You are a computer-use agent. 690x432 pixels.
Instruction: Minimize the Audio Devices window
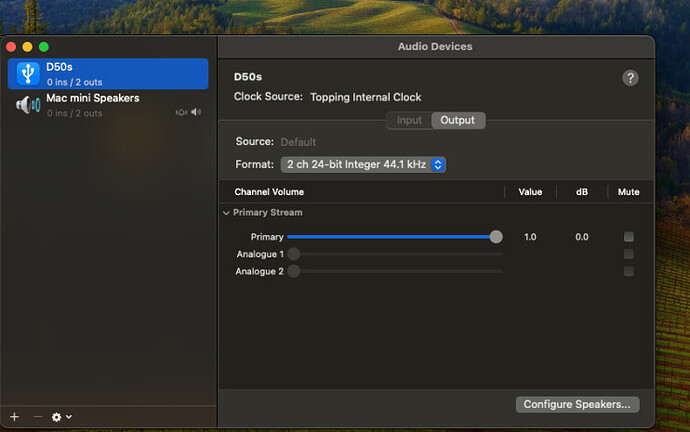point(27,47)
